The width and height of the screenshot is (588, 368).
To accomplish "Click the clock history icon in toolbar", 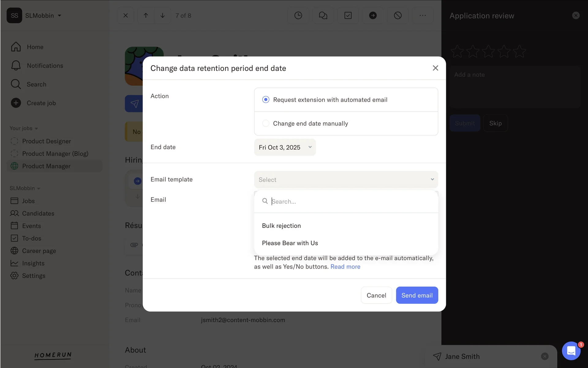I will (298, 15).
